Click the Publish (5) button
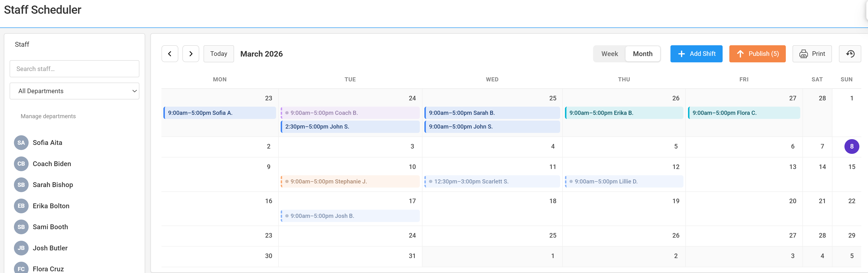The image size is (868, 273). coord(757,54)
